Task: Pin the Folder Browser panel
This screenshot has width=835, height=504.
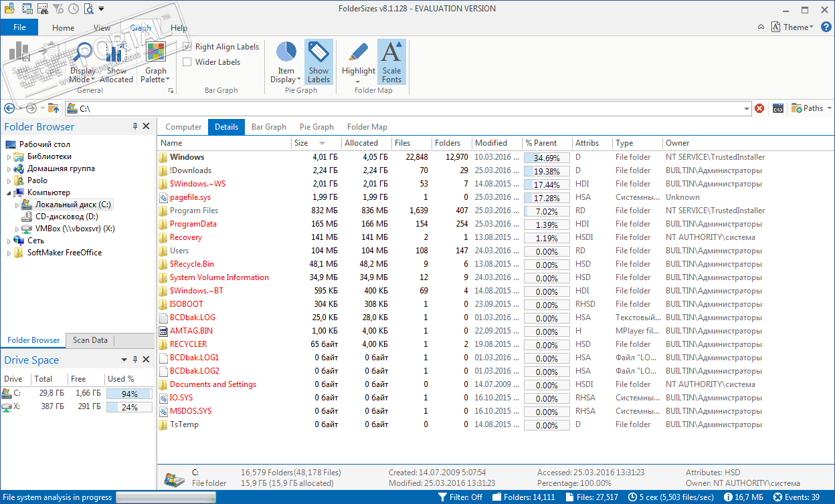Action: click(135, 126)
